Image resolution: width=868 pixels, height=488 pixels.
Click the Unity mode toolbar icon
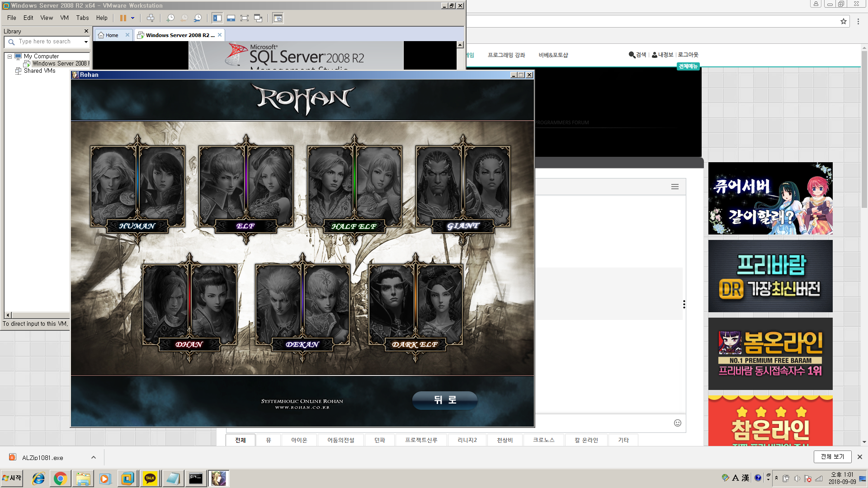click(258, 18)
